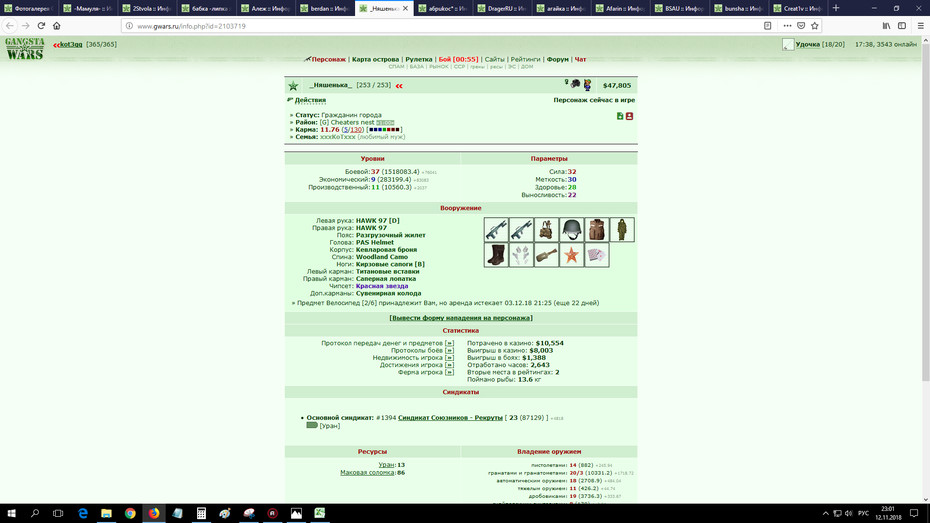Switch to the DragerRU browser tab
Image resolution: width=930 pixels, height=523 pixels.
coord(502,8)
